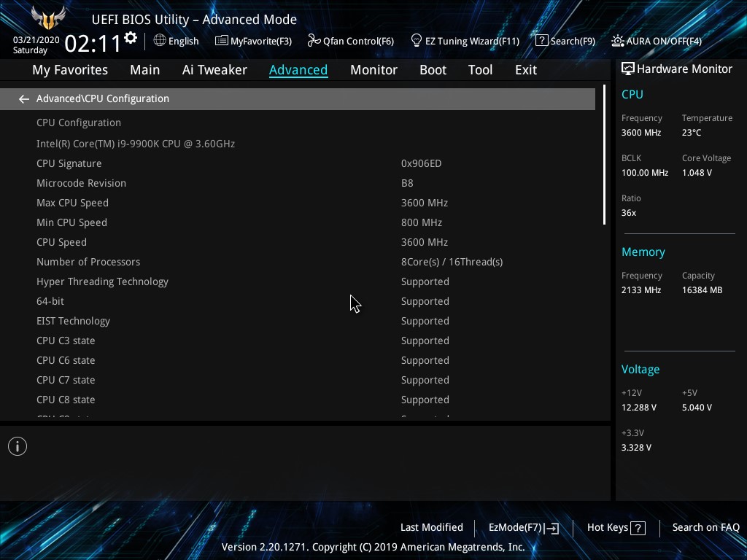The image size is (747, 560).
Task: Click +5V reading 5.040 V
Action: coord(697,408)
